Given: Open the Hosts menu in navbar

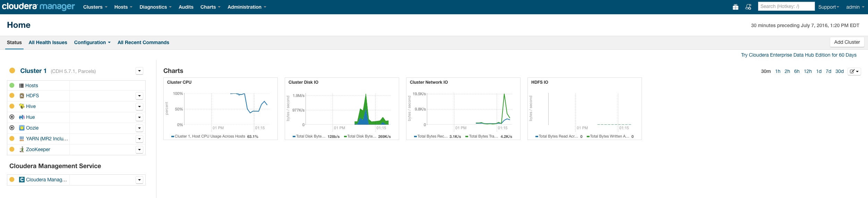Looking at the screenshot, I should (123, 7).
